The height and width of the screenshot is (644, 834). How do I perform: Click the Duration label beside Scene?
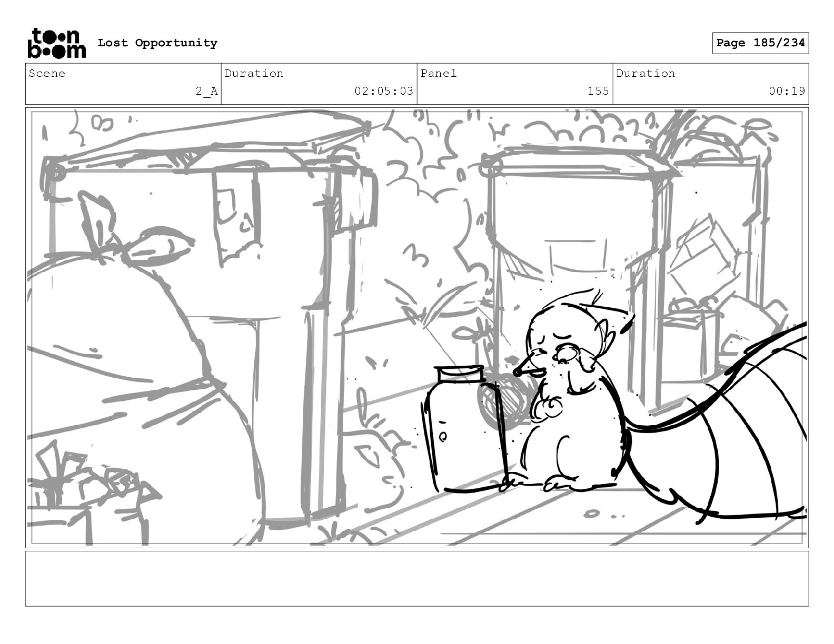pyautogui.click(x=254, y=73)
